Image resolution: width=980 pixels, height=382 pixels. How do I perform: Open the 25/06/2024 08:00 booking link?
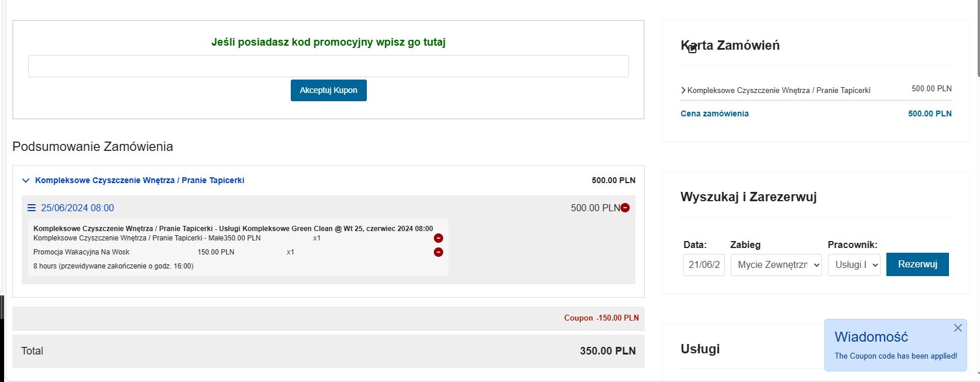77,208
